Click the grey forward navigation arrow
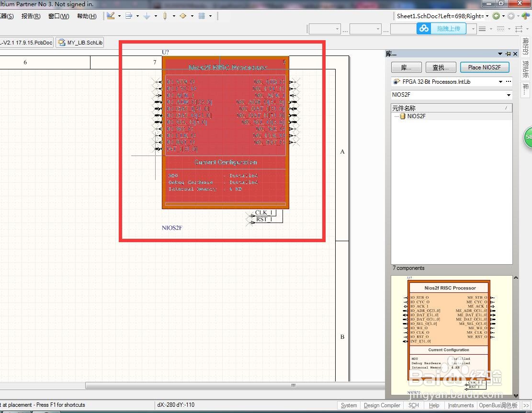The width and height of the screenshot is (532, 413). 511,16
